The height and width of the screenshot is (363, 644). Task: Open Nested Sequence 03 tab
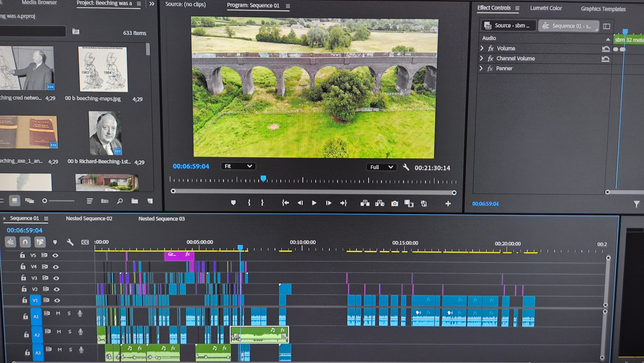[x=162, y=219]
